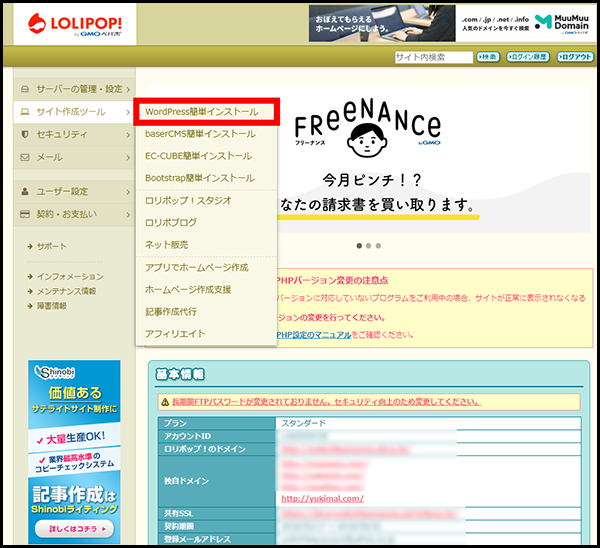
Task: Click the server icon beside サーバーの管理・設定
Action: coord(24,89)
